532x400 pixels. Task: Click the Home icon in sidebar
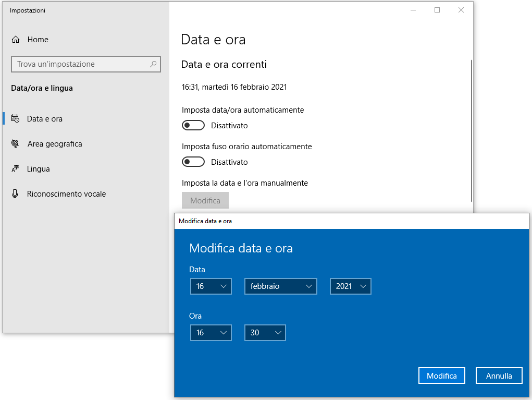pos(16,40)
